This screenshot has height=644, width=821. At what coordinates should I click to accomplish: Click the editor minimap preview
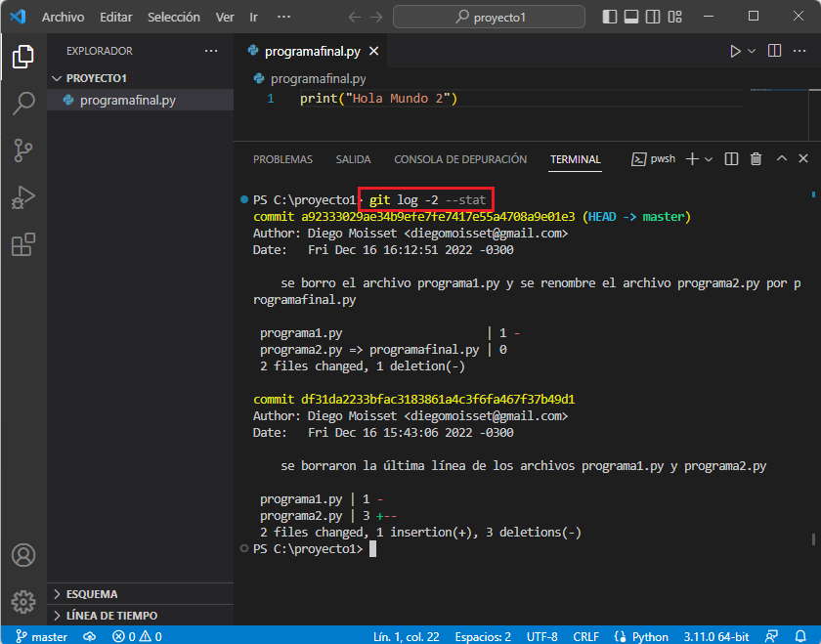point(779,90)
